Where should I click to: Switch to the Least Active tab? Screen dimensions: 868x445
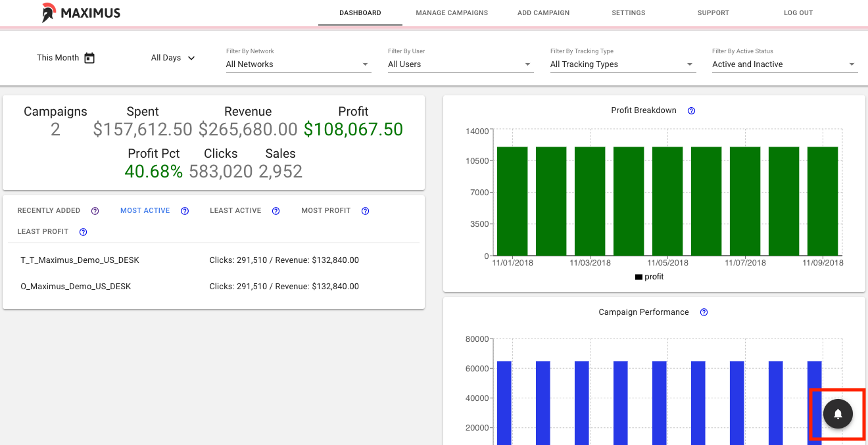point(235,211)
